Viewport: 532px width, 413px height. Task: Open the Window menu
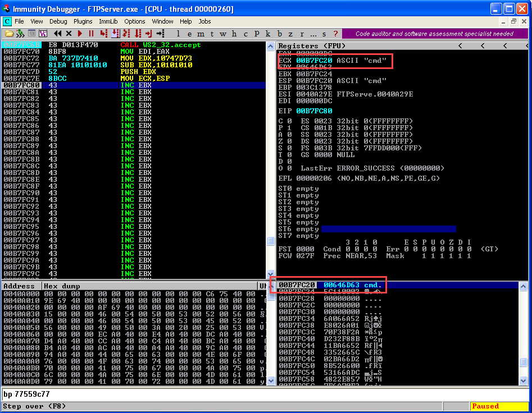(162, 21)
